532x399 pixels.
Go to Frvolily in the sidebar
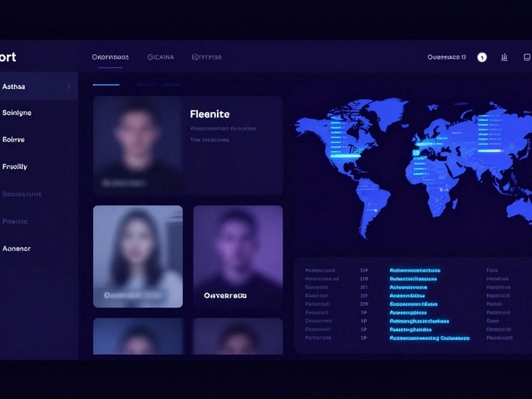point(15,167)
